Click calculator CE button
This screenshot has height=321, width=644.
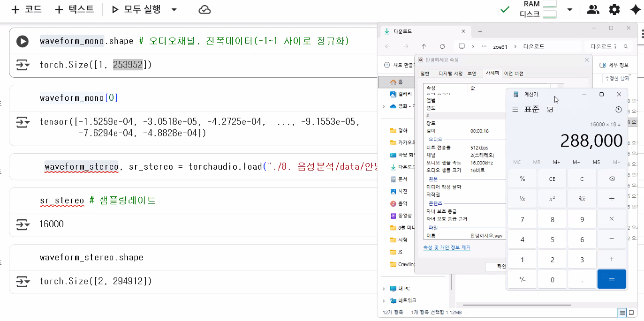point(552,179)
